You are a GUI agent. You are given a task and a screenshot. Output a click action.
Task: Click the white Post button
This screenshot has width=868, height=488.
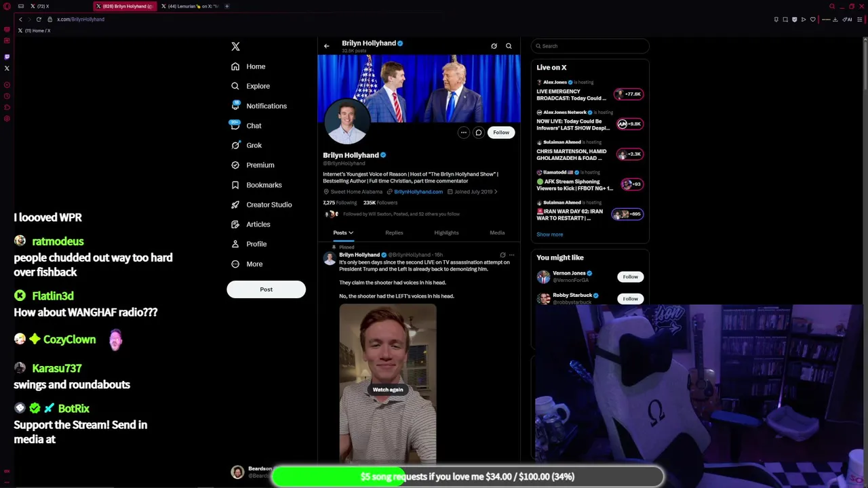(x=266, y=289)
